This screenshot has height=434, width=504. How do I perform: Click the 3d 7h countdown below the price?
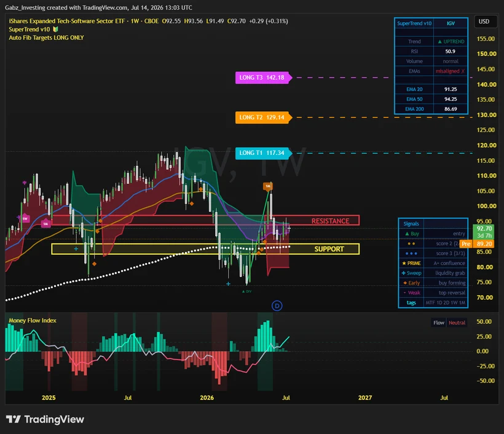[484, 235]
